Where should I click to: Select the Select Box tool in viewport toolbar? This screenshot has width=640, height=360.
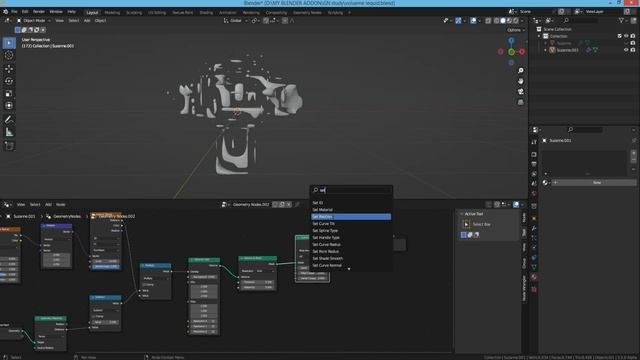click(x=9, y=43)
